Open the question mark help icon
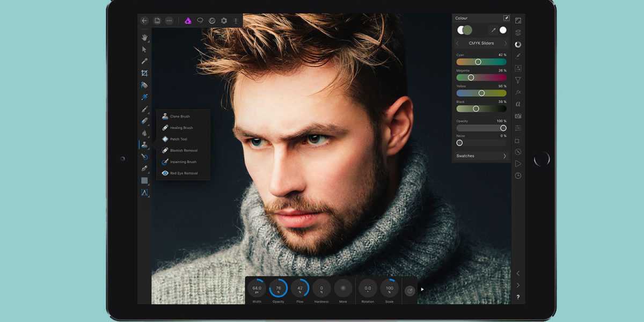This screenshot has height=322, width=644. click(x=518, y=297)
